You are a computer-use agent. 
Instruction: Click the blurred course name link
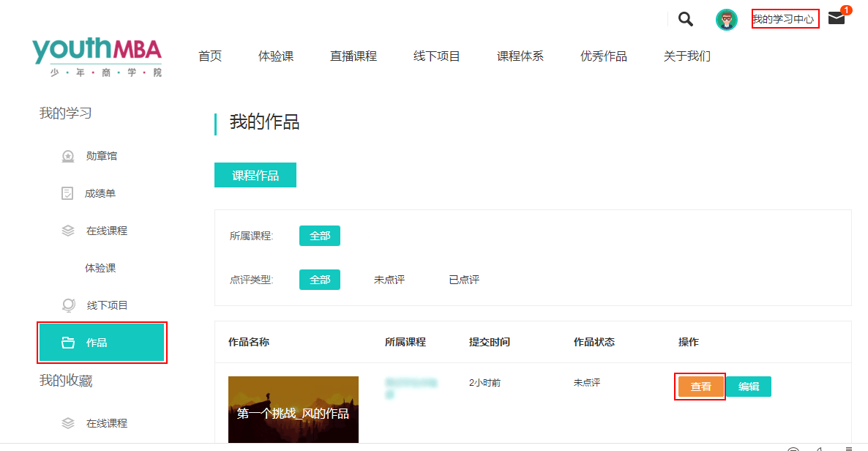411,388
